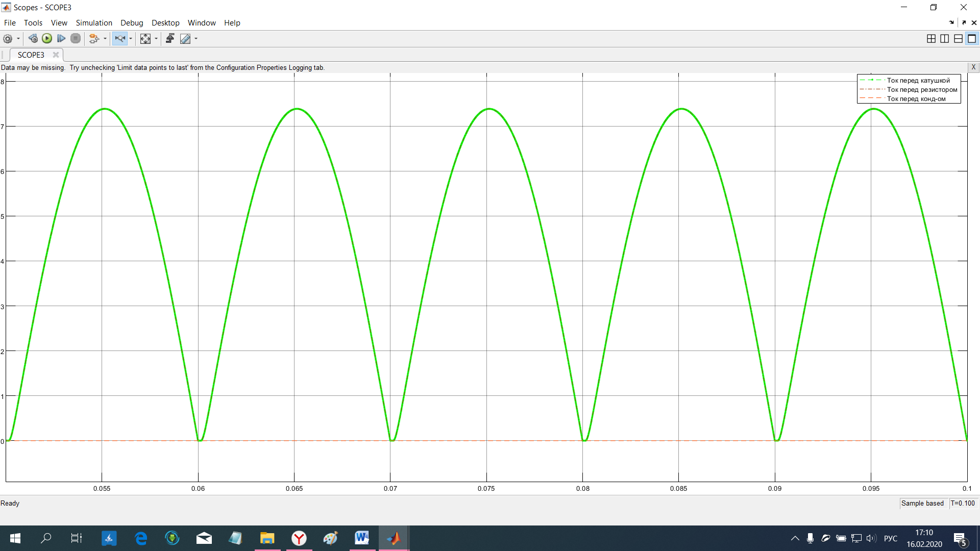This screenshot has height=551, width=980.
Task: Enable the Cursor Measurements ruler tool
Action: [185, 39]
